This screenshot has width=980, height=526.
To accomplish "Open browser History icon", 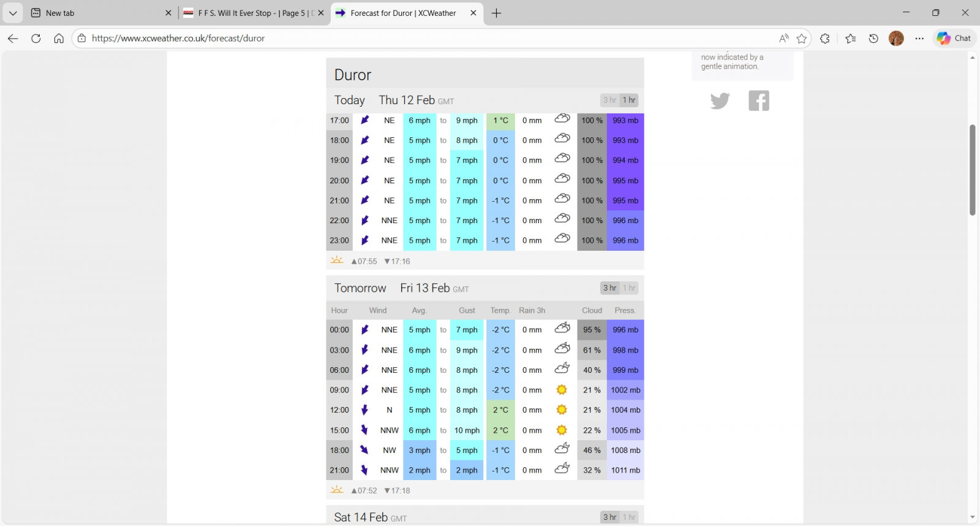I will (873, 39).
